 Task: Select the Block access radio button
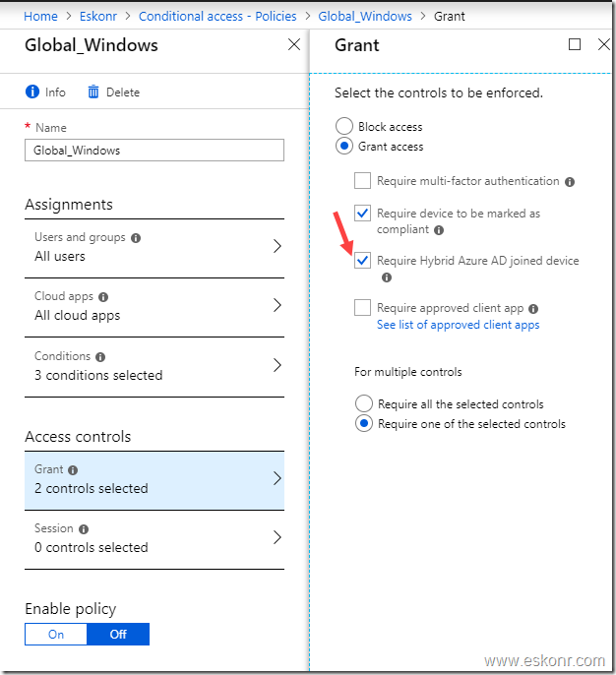coord(344,127)
